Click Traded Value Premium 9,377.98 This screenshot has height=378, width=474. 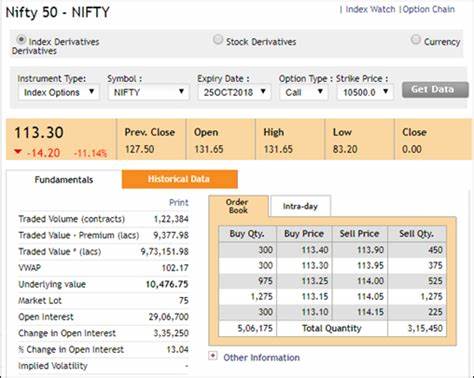point(171,235)
